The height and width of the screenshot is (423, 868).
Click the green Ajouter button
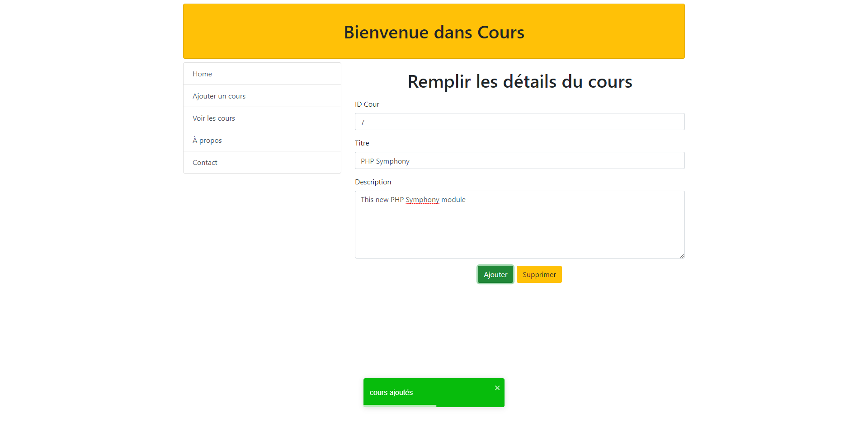point(495,274)
